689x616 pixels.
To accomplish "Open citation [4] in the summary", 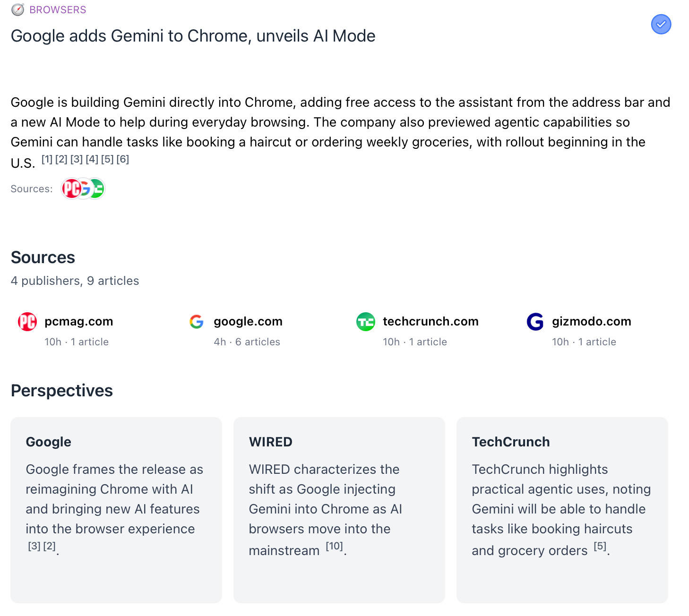I will coord(92,159).
